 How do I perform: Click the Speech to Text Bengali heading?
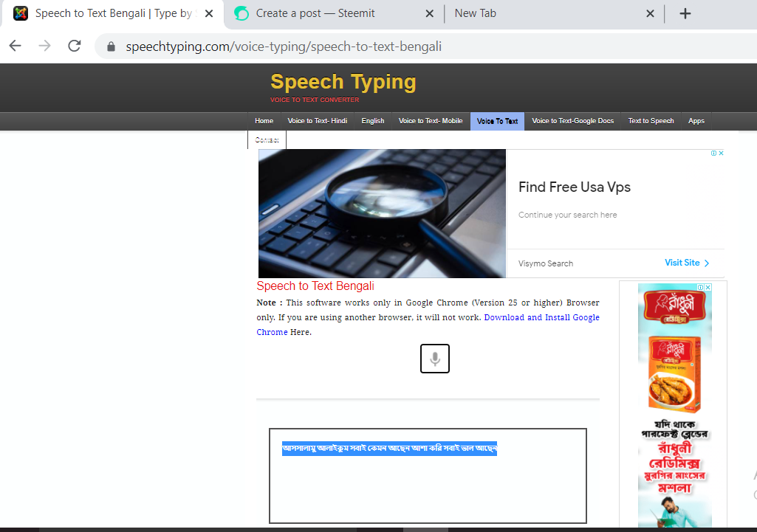315,286
